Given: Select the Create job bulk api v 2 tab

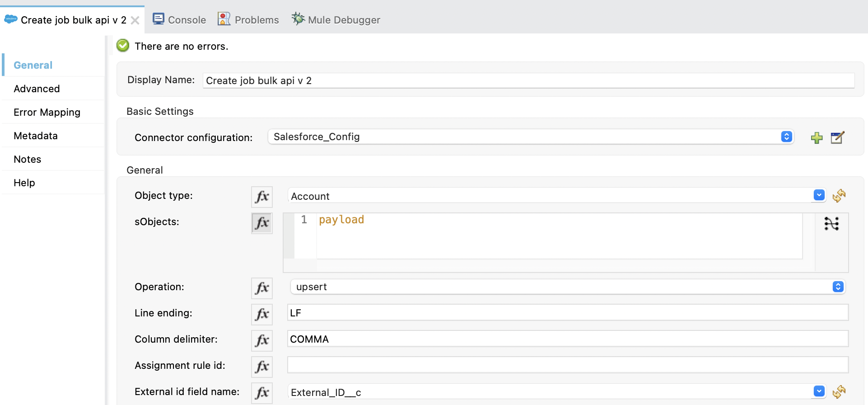Looking at the screenshot, I should coord(73,20).
